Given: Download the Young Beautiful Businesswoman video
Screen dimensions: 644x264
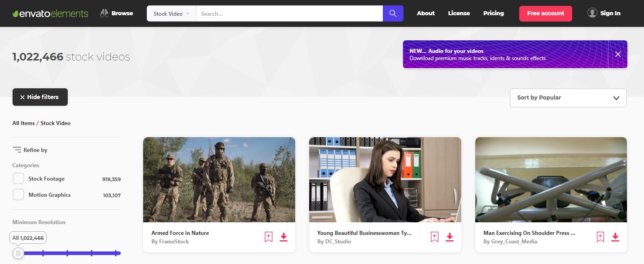Looking at the screenshot, I should (x=450, y=237).
